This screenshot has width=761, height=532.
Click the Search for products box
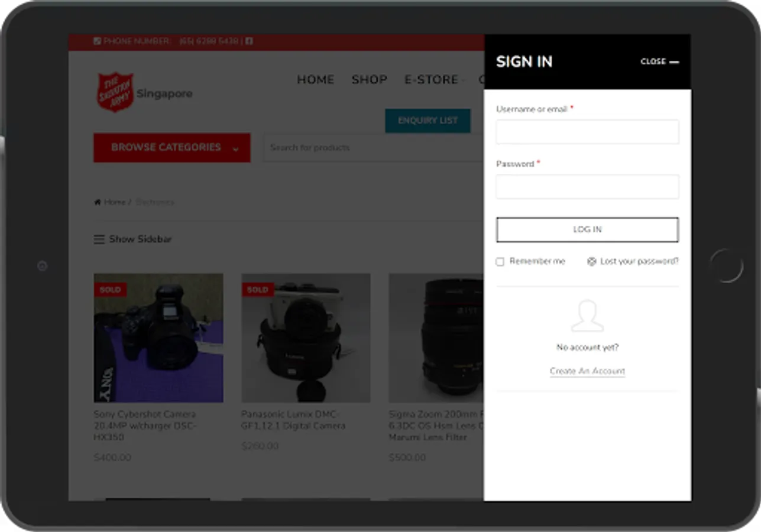(x=374, y=148)
